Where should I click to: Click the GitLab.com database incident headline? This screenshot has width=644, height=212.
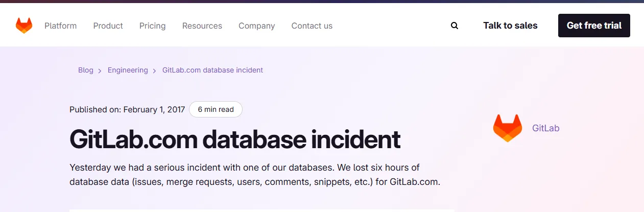point(235,139)
